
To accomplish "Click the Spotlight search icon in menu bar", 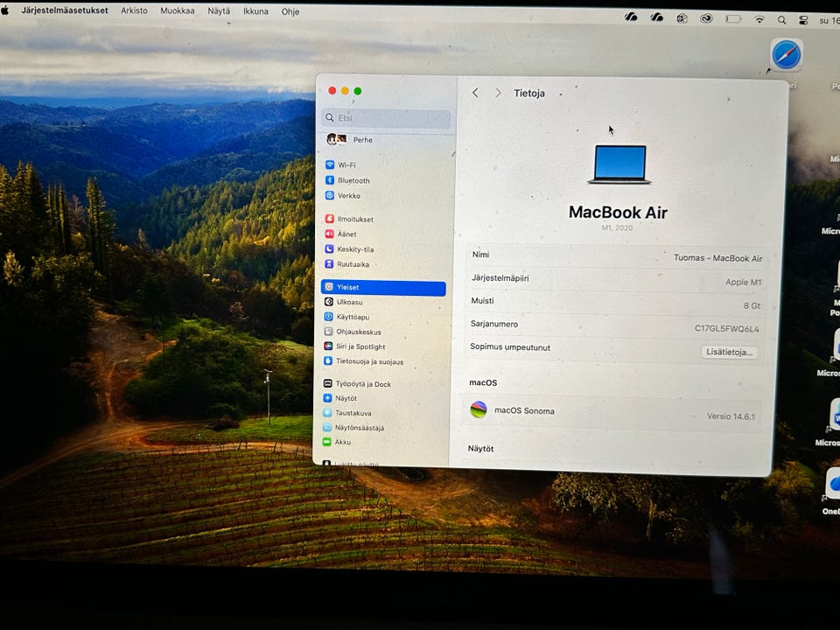I will (781, 20).
